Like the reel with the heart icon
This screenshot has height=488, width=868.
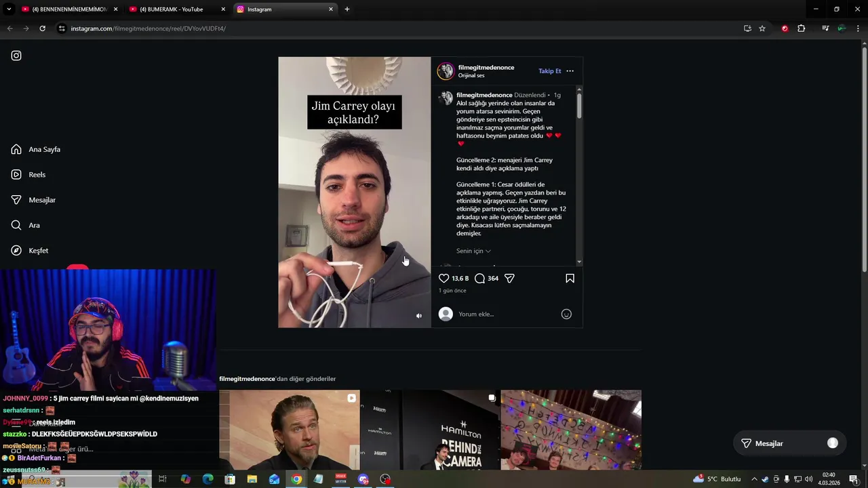pyautogui.click(x=443, y=279)
